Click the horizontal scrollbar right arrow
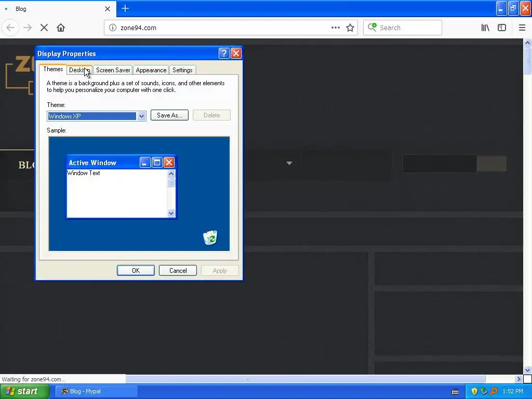532x399 pixels. 518,379
